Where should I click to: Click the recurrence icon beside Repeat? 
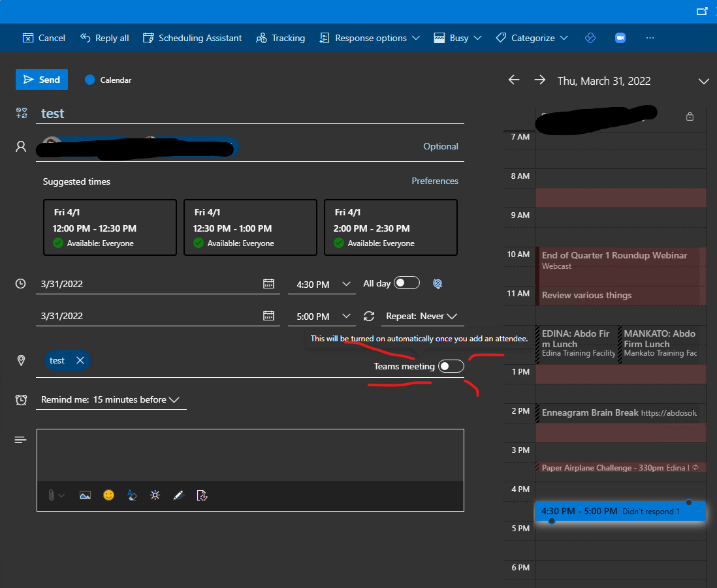click(x=369, y=316)
